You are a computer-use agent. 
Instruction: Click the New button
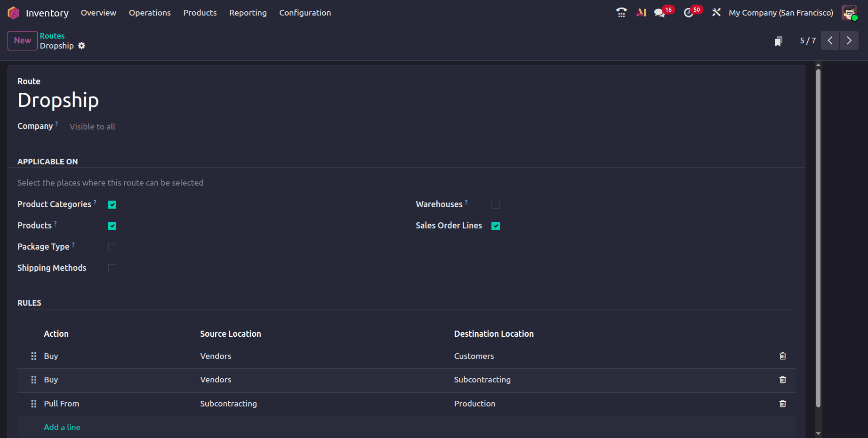(22, 41)
